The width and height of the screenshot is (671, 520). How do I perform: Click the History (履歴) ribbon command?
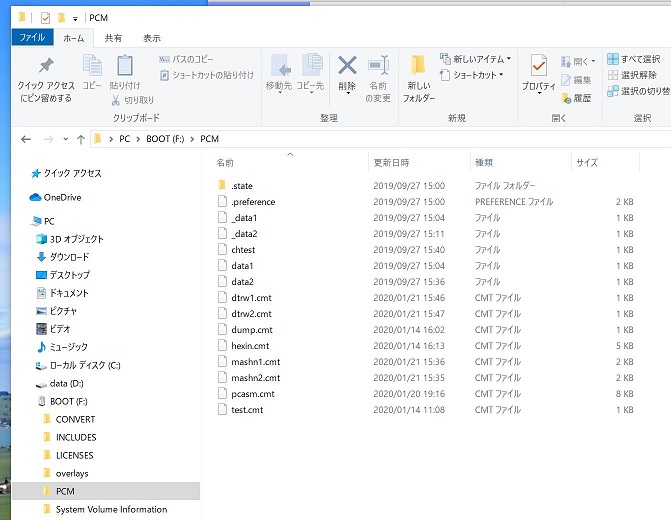[x=576, y=98]
